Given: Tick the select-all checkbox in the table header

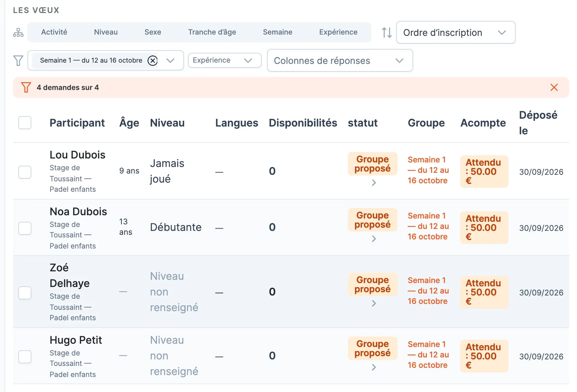Looking at the screenshot, I should tap(25, 123).
